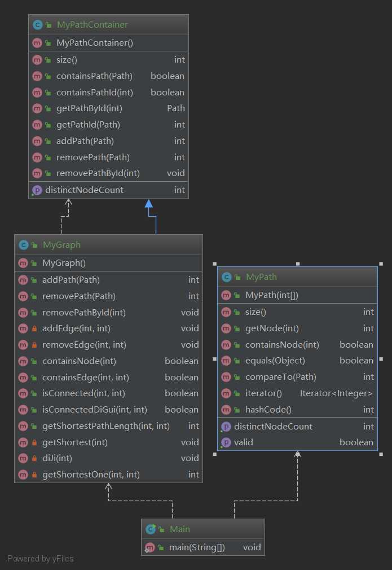
Task: Click the top-center selection handle of MyPath
Action: tap(298, 264)
